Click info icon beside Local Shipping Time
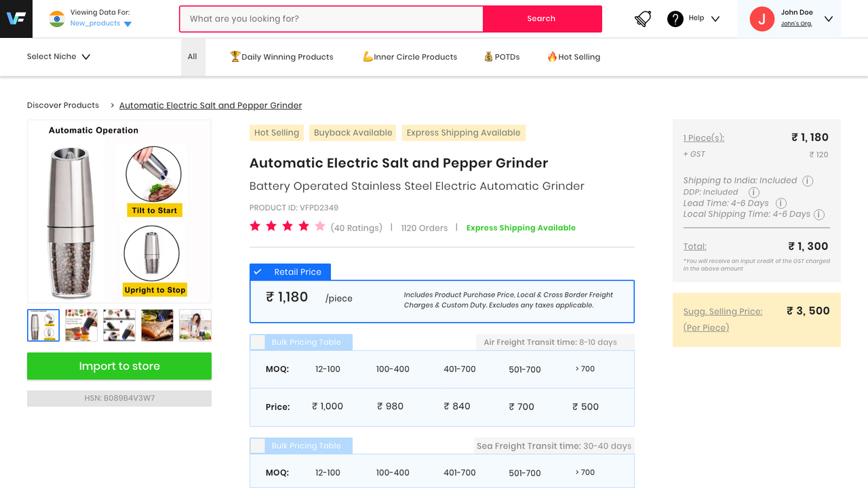Screen dimensions: 868x488 [x=819, y=215]
